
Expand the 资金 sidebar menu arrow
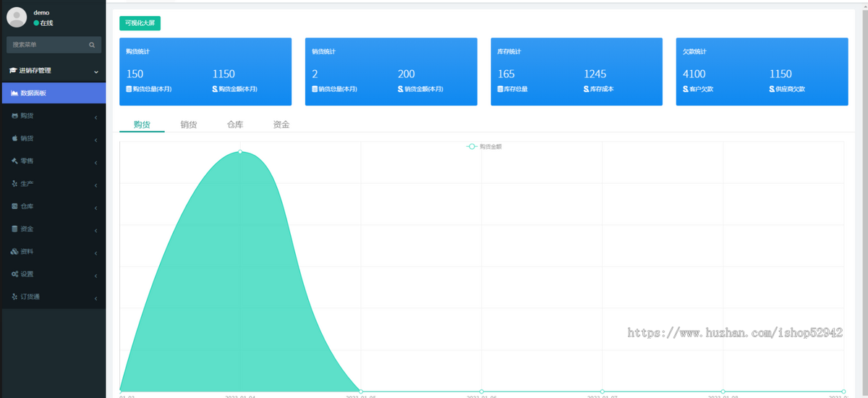[x=96, y=229]
